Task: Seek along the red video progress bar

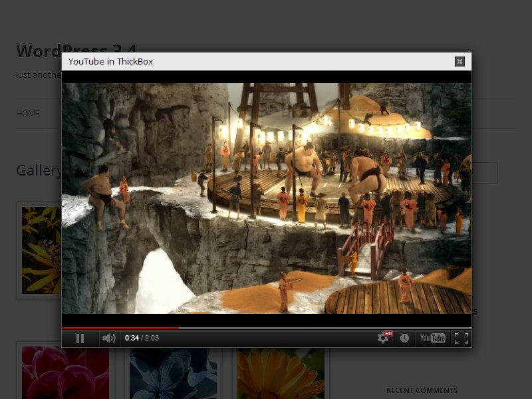Action: (x=267, y=328)
